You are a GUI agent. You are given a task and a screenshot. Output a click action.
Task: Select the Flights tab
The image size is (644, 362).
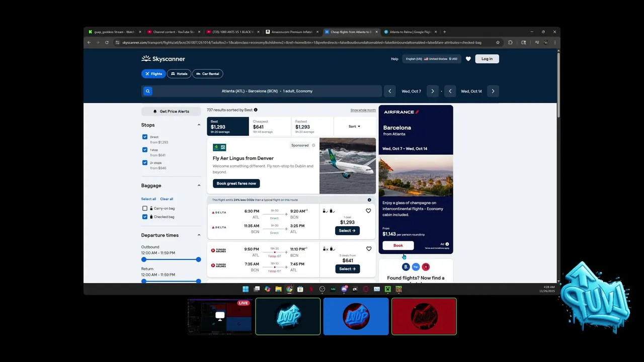(x=153, y=73)
